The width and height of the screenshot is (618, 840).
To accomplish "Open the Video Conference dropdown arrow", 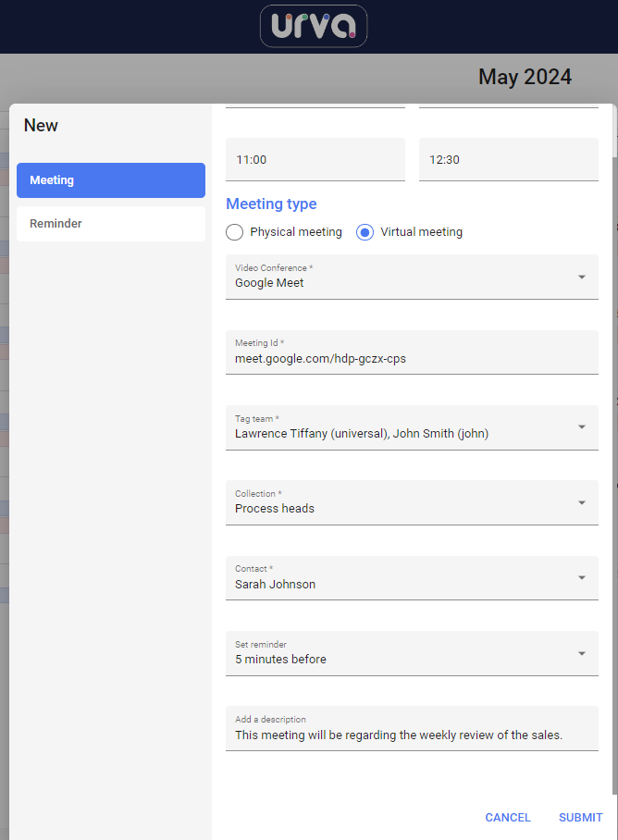I will click(x=582, y=277).
